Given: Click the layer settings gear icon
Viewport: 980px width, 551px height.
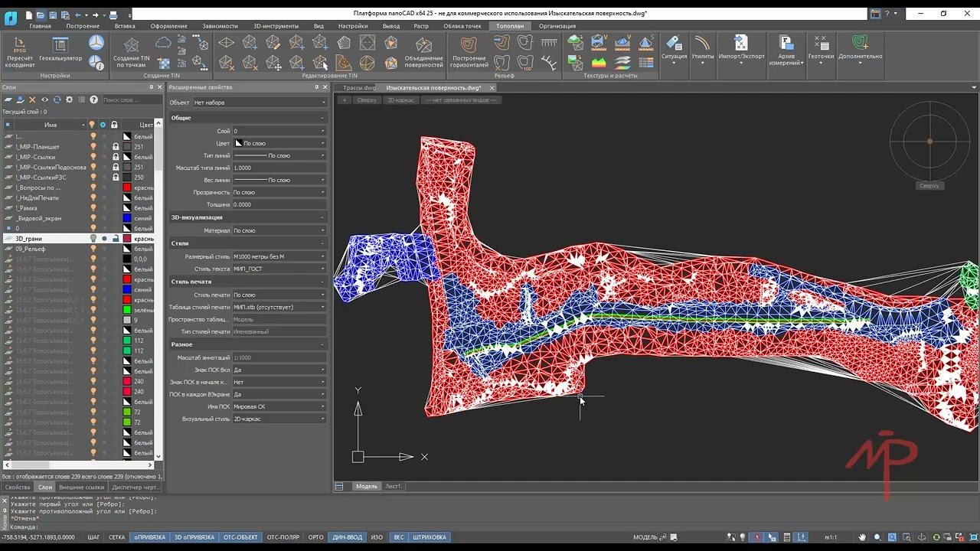Looking at the screenshot, I should click(x=70, y=99).
